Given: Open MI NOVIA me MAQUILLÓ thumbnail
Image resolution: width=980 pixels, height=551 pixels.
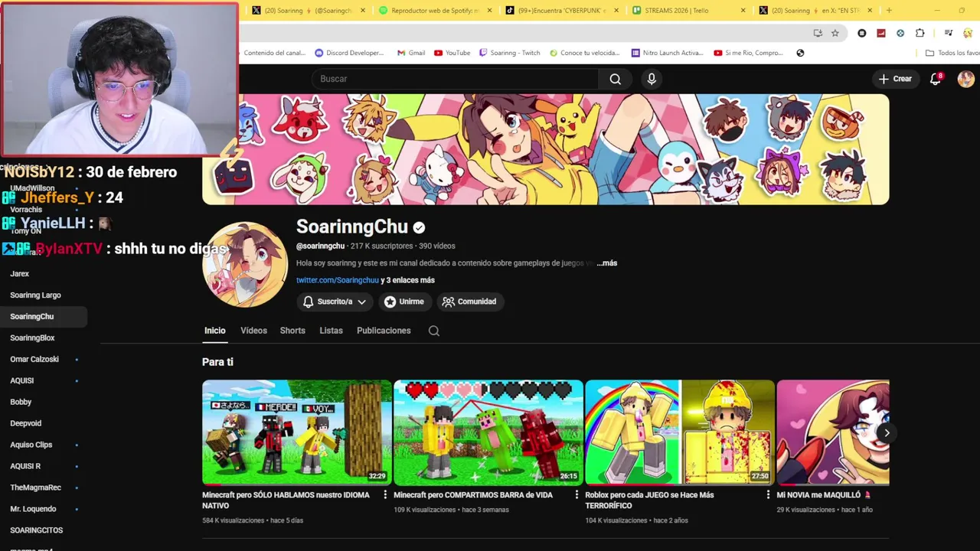Looking at the screenshot, I should [833, 432].
